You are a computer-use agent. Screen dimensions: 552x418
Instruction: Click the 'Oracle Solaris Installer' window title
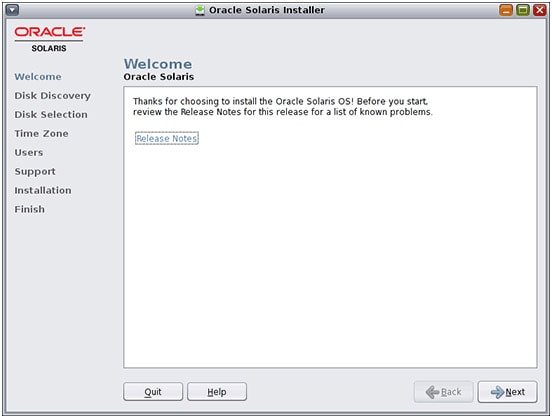[267, 10]
